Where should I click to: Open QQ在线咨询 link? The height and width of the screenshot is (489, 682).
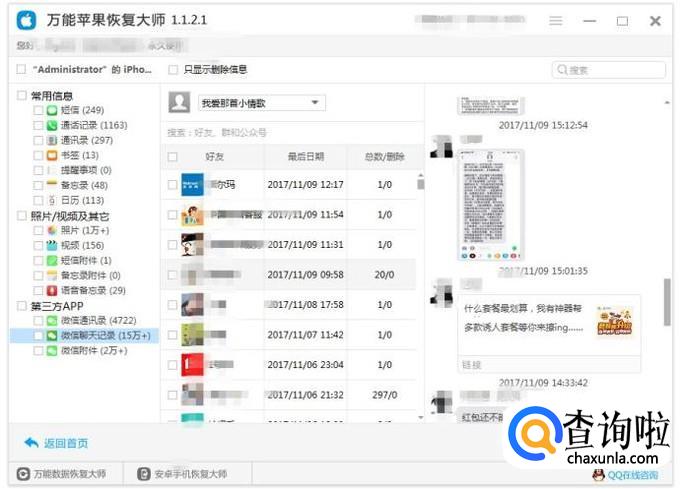pos(633,475)
